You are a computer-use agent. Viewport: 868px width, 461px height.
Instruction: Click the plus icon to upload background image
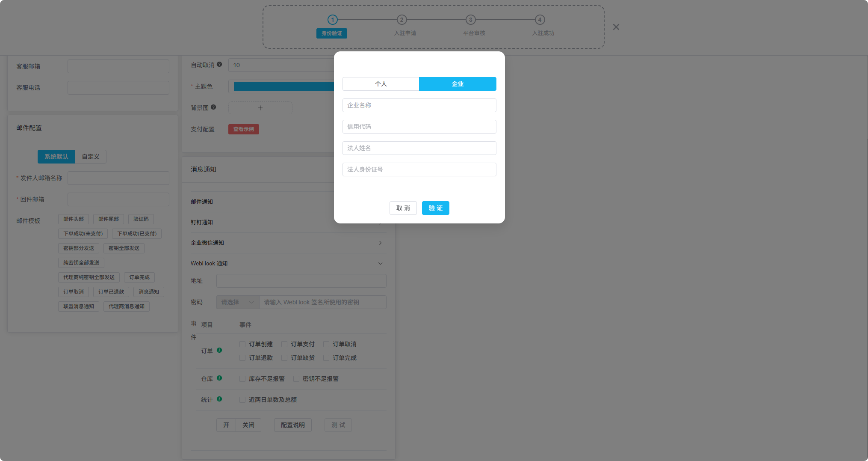pos(260,108)
